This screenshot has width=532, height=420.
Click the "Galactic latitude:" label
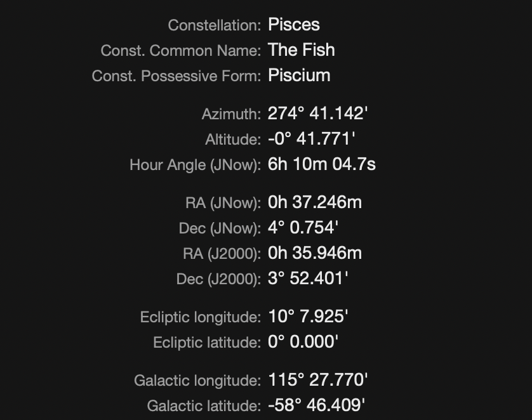click(x=203, y=406)
